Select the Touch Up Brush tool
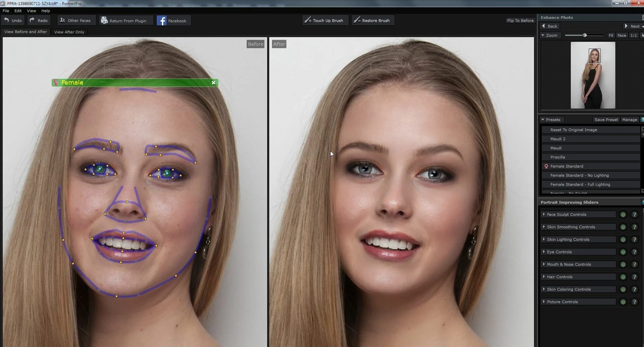Viewport: 644px width, 347px height. (x=325, y=20)
